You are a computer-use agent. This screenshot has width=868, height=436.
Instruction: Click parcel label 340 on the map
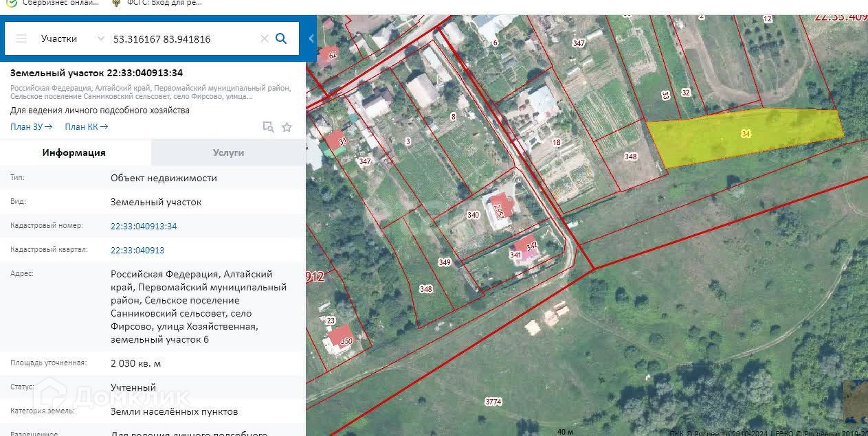(473, 215)
